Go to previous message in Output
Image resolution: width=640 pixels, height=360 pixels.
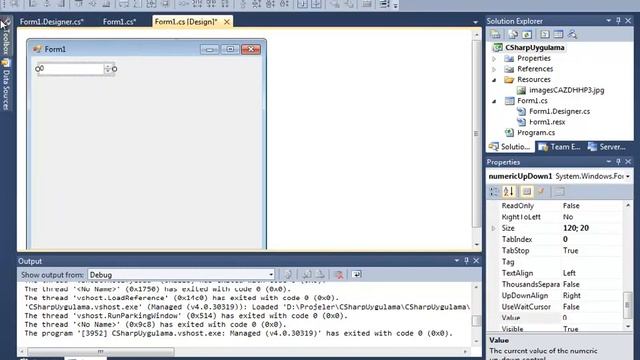click(x=307, y=274)
